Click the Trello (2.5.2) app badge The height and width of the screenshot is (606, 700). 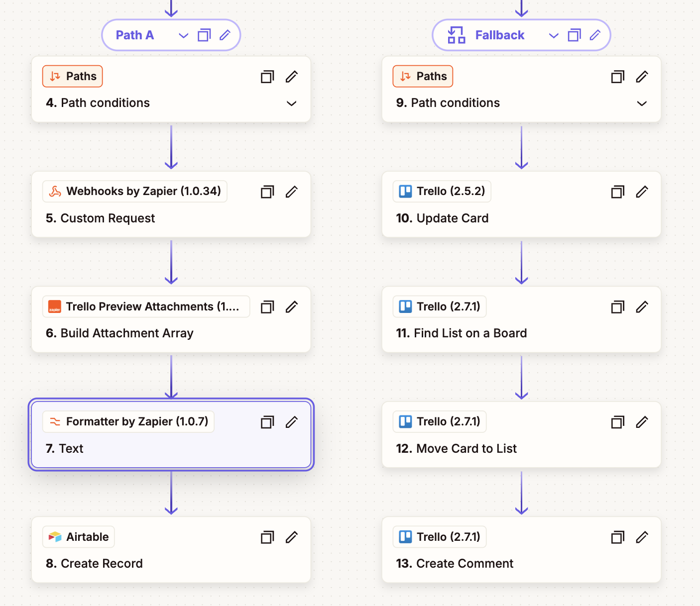[x=442, y=192]
